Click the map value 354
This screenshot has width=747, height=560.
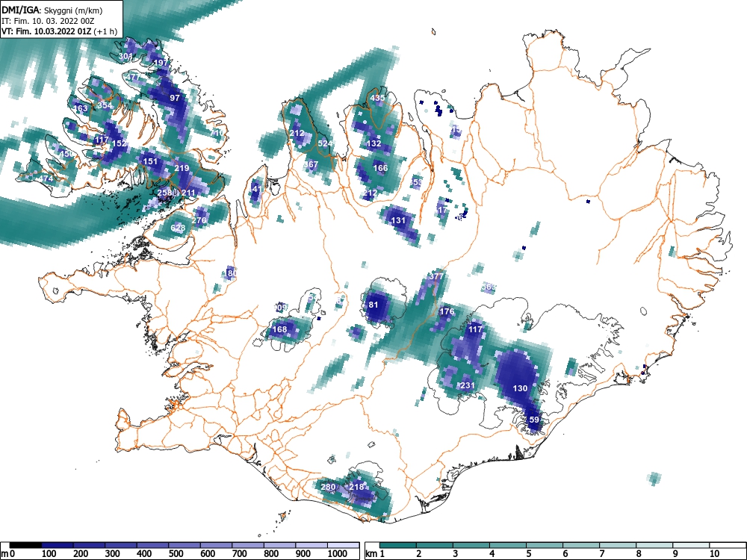tap(105, 105)
